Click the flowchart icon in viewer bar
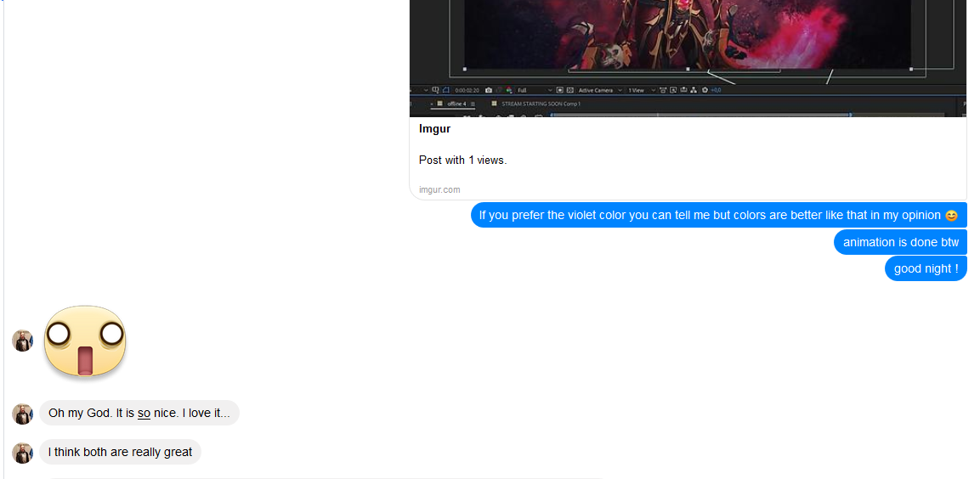The width and height of the screenshot is (980, 479). pos(694,90)
